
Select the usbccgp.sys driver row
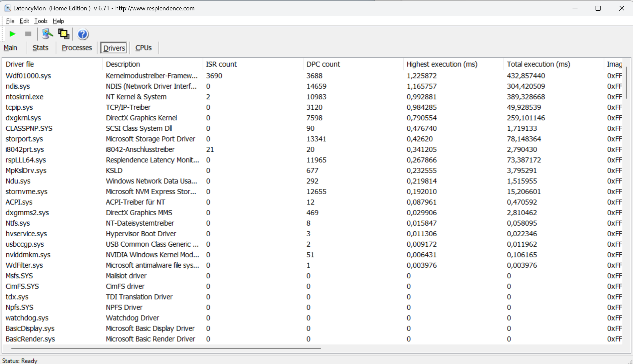tap(313, 244)
